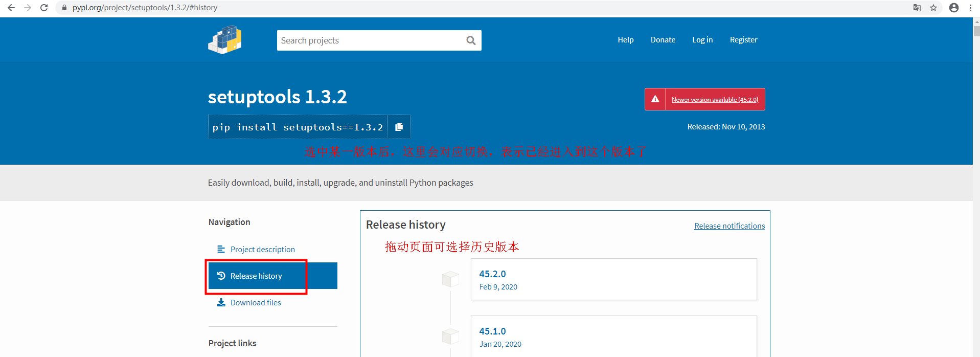This screenshot has height=357, width=980.
Task: Click the page vertical scrollbar thumb
Action: [976, 31]
